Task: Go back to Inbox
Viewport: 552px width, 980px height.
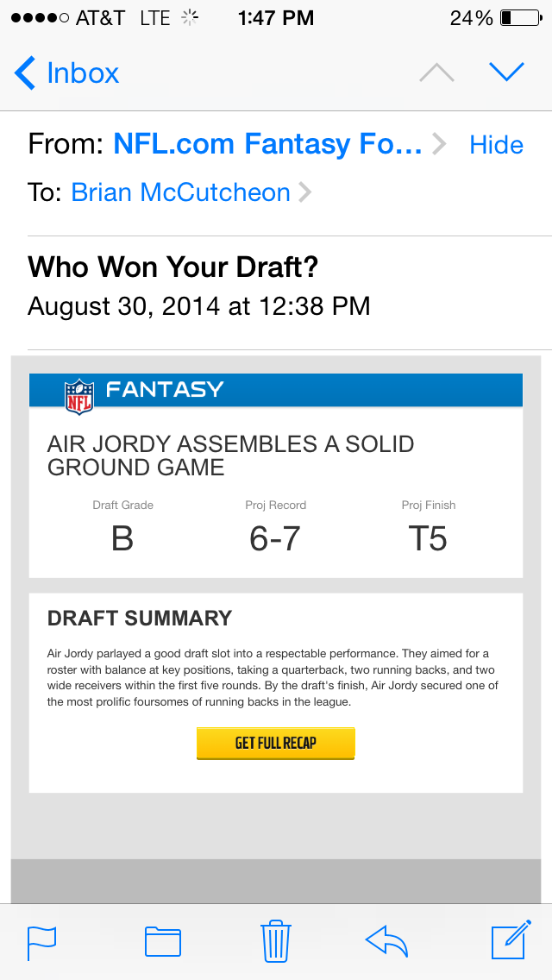Action: [x=67, y=73]
